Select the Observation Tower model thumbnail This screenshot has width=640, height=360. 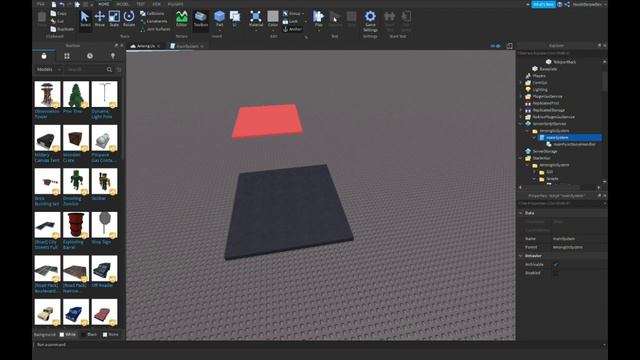click(47, 94)
